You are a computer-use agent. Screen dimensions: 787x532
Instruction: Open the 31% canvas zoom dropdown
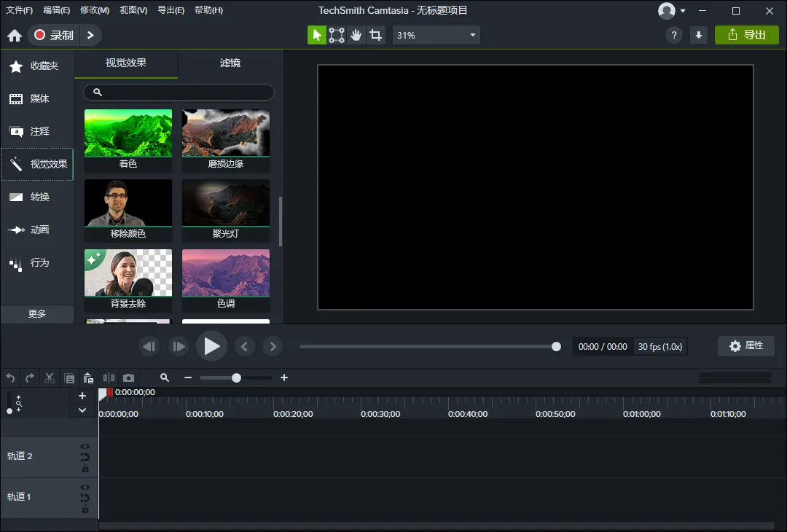point(436,35)
